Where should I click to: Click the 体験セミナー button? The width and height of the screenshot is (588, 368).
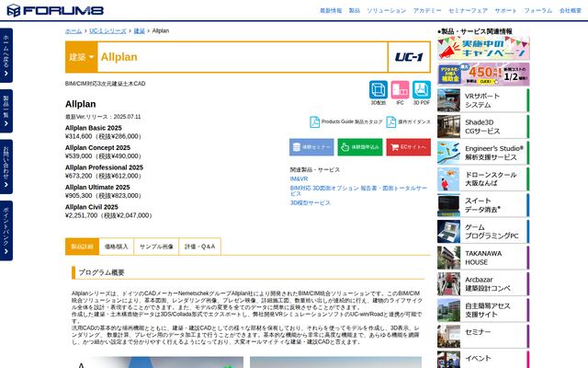[x=311, y=147]
